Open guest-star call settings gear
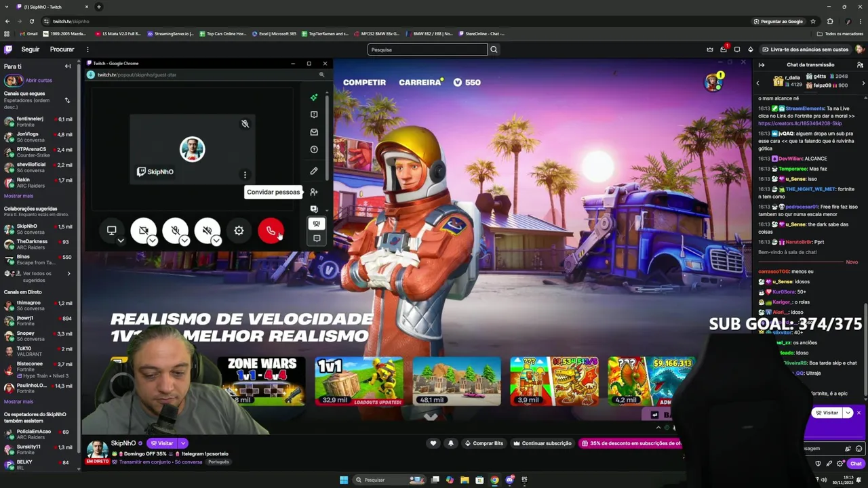This screenshot has height=488, width=868. point(239,231)
